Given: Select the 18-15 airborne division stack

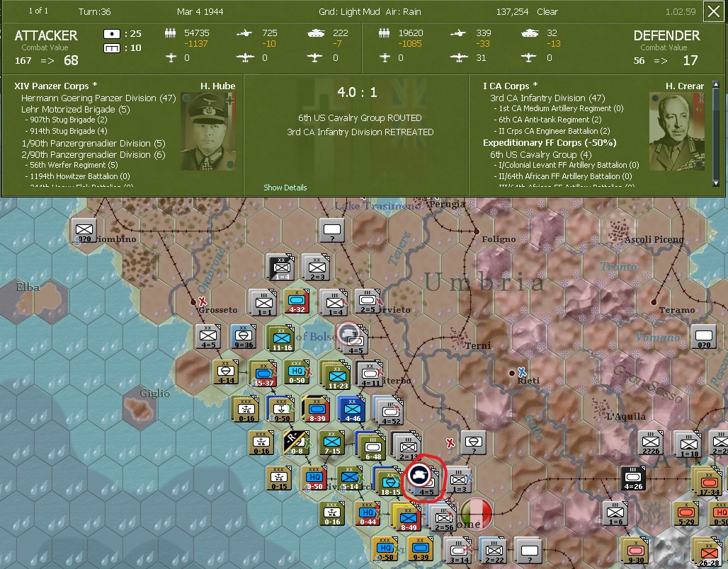Looking at the screenshot, I should 389,482.
